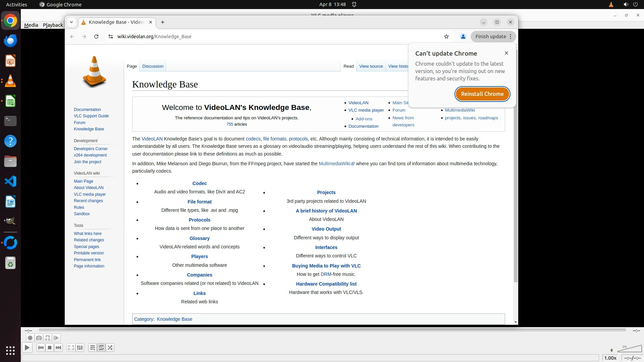This screenshot has width=644, height=362.
Task: Open system power menu in top bar
Action: click(x=635, y=4)
